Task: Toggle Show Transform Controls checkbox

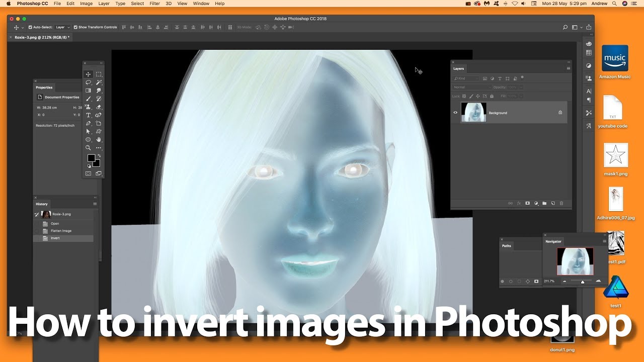Action: [x=75, y=27]
